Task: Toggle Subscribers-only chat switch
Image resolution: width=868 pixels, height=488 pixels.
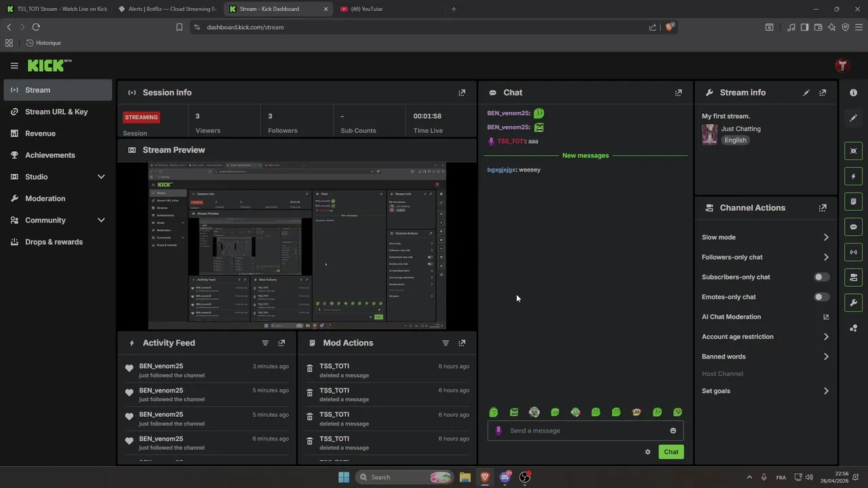Action: pyautogui.click(x=821, y=277)
